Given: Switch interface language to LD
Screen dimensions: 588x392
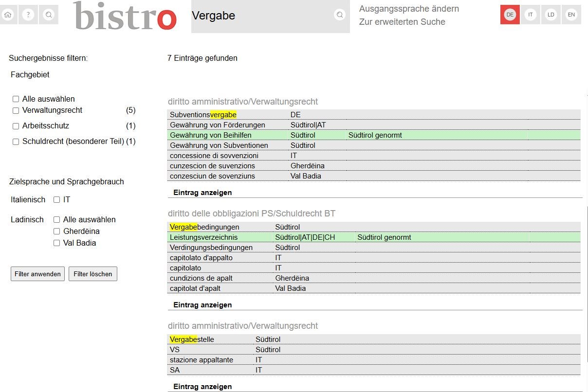Looking at the screenshot, I should [551, 15].
